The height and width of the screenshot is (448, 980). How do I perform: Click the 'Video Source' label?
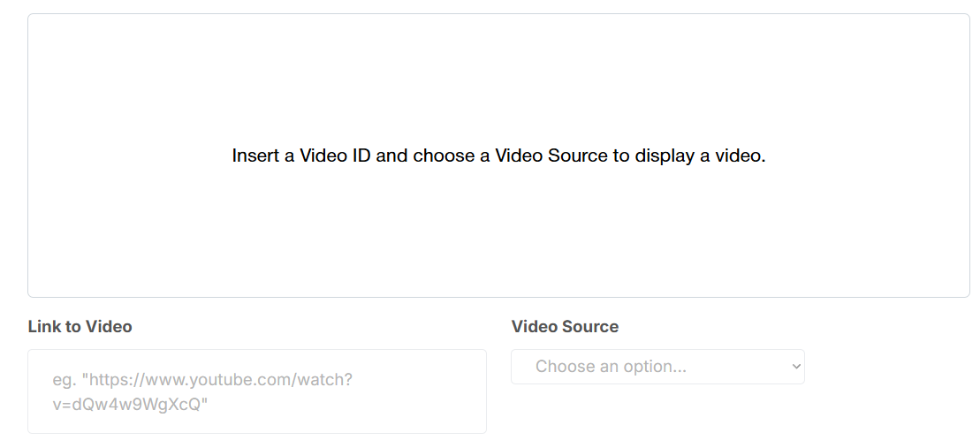pos(565,327)
